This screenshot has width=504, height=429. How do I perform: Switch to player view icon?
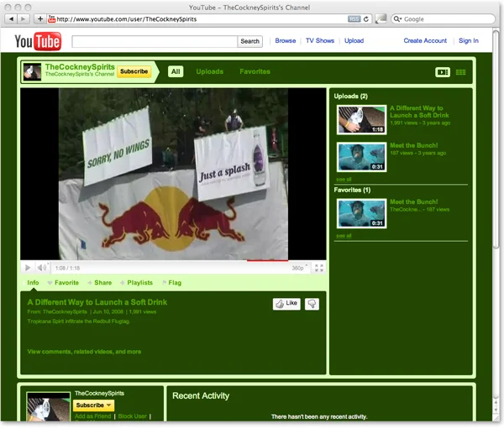[443, 72]
